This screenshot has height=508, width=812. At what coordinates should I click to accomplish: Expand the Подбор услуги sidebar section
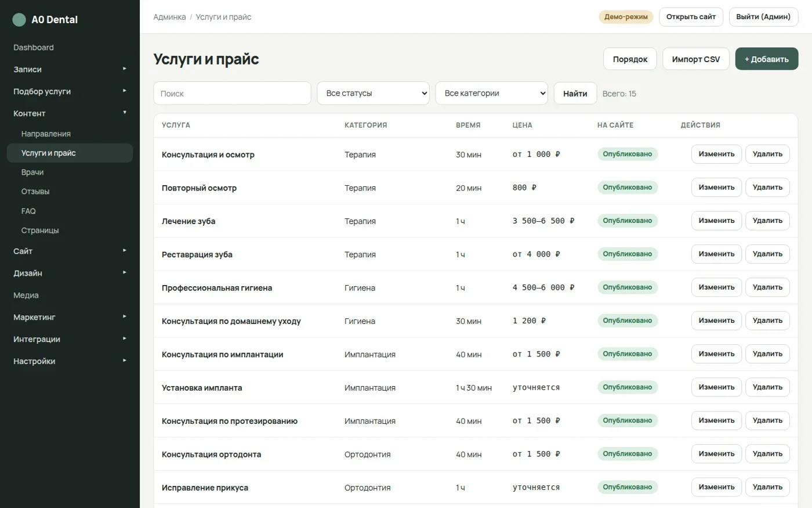pos(70,91)
